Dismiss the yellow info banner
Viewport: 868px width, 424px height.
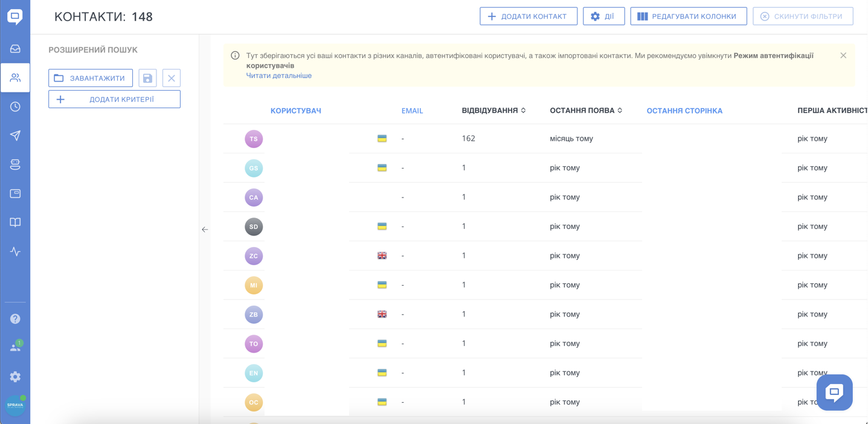pyautogui.click(x=843, y=56)
